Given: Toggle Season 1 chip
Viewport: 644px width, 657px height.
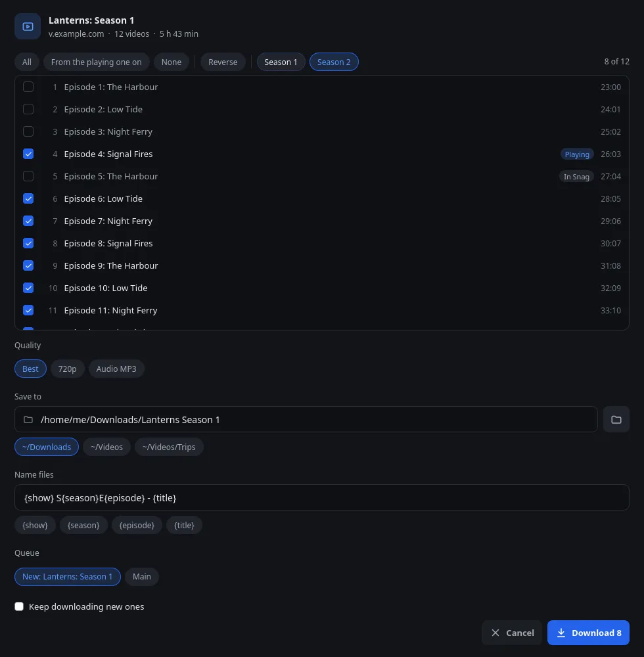Looking at the screenshot, I should tap(281, 62).
